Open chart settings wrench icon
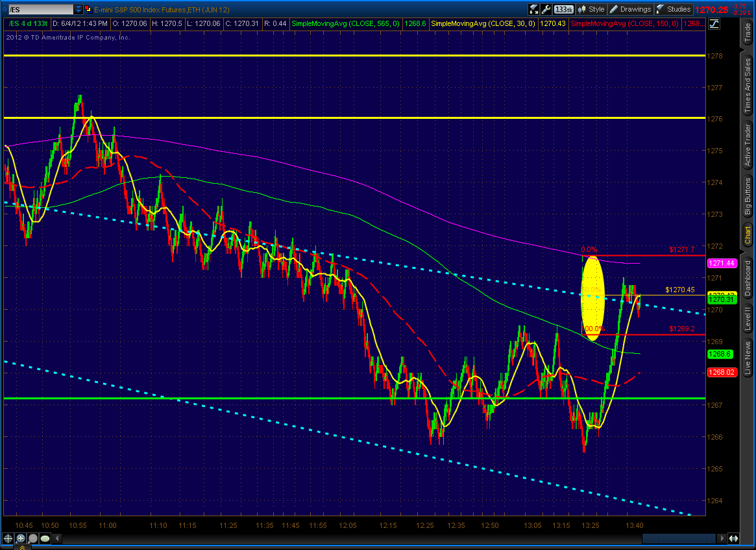 (x=546, y=9)
